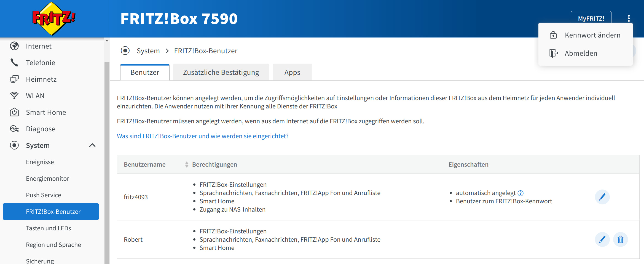Edit user Robert with pencil icon
This screenshot has width=644, height=264.
602,239
